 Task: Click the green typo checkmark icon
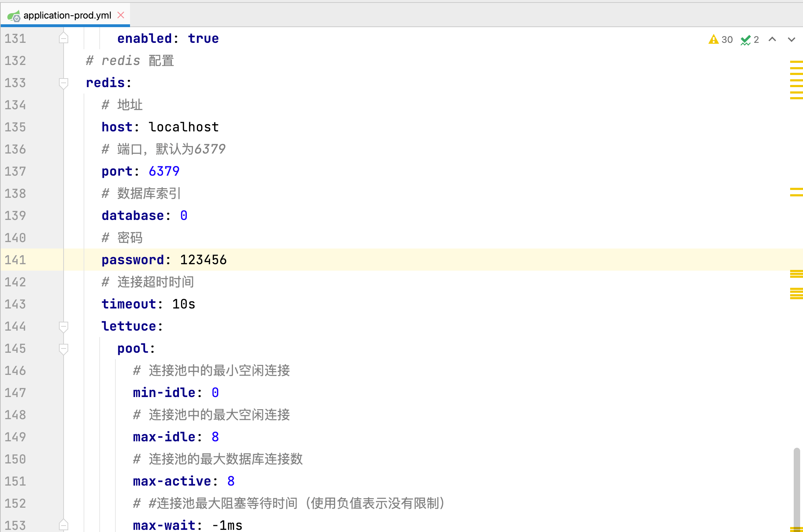pos(745,40)
